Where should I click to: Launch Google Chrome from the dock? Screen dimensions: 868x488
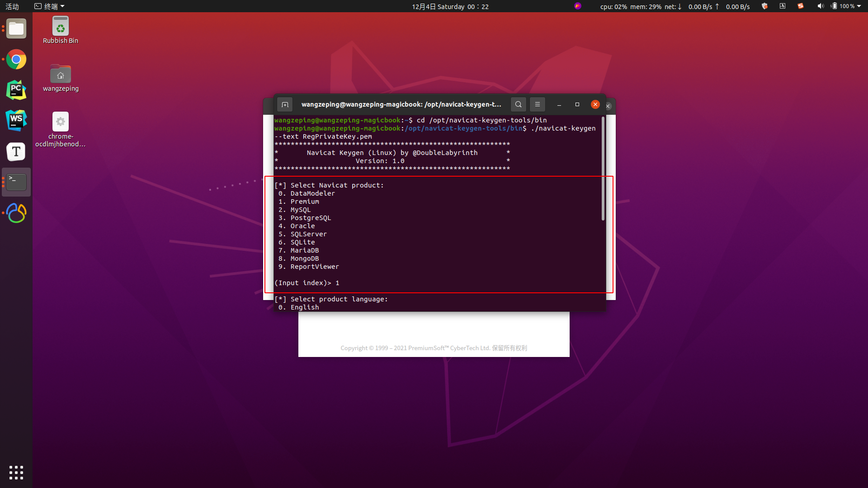16,59
